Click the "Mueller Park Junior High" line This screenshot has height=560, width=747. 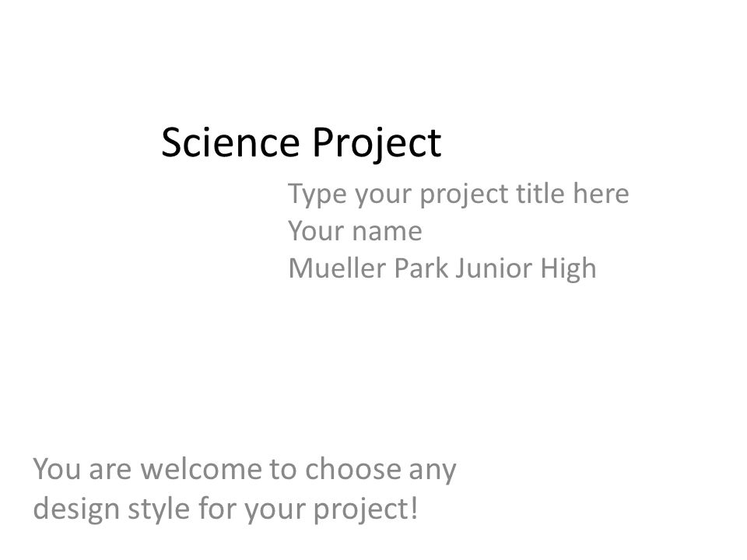coord(442,268)
